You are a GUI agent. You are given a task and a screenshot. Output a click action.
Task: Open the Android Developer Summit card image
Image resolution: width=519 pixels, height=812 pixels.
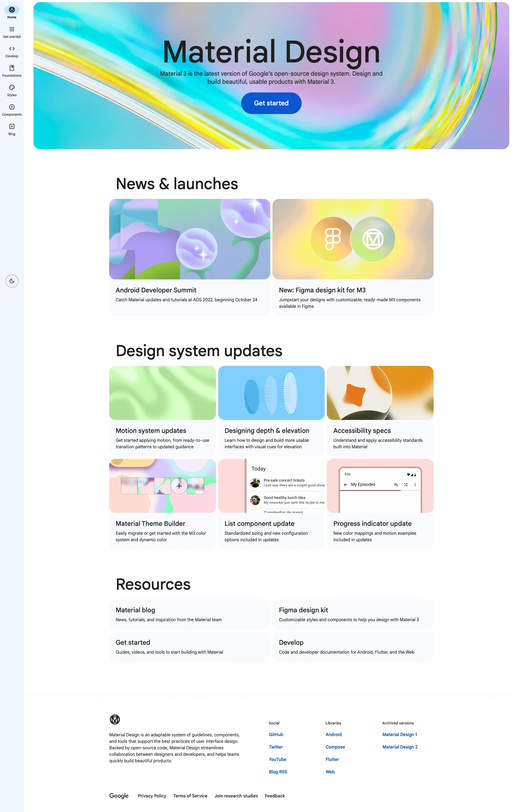tap(189, 239)
